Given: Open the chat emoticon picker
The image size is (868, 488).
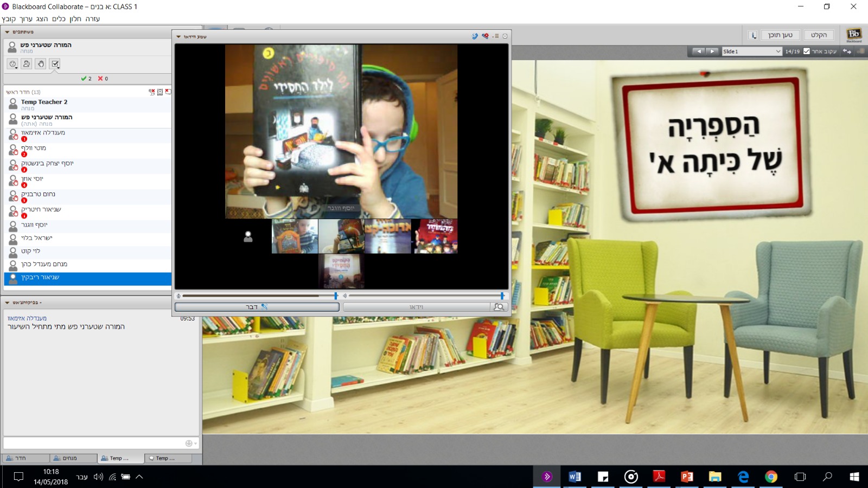Looking at the screenshot, I should 190,443.
